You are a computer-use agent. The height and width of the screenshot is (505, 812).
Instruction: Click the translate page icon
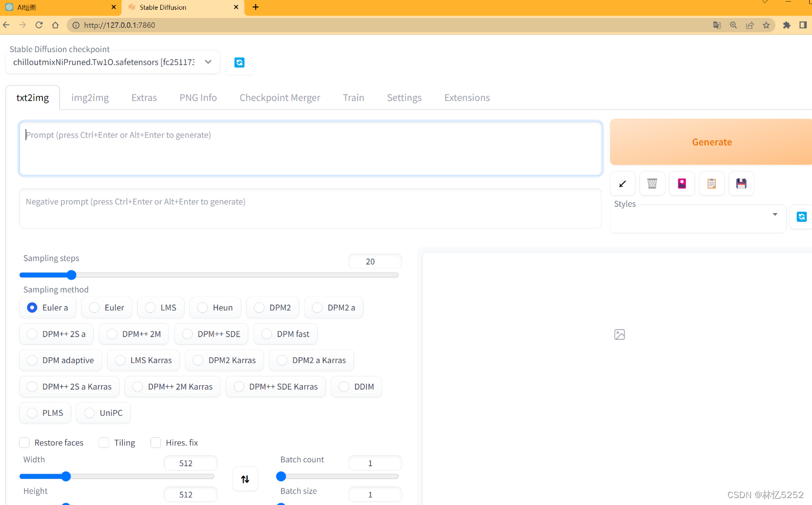(717, 25)
